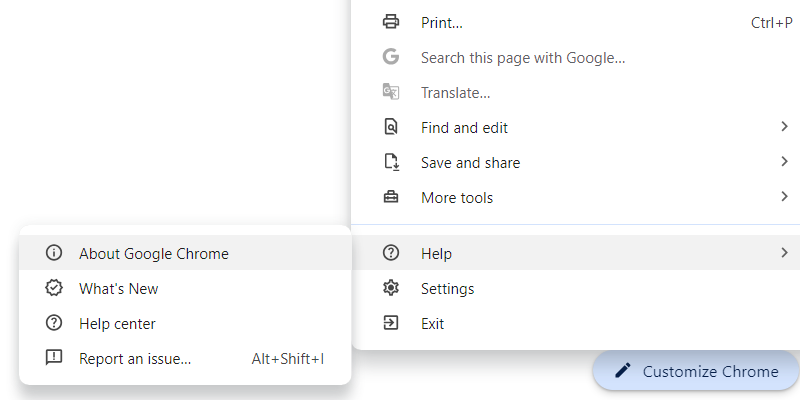Click the What's New badge icon
The image size is (800, 400).
pyautogui.click(x=54, y=288)
